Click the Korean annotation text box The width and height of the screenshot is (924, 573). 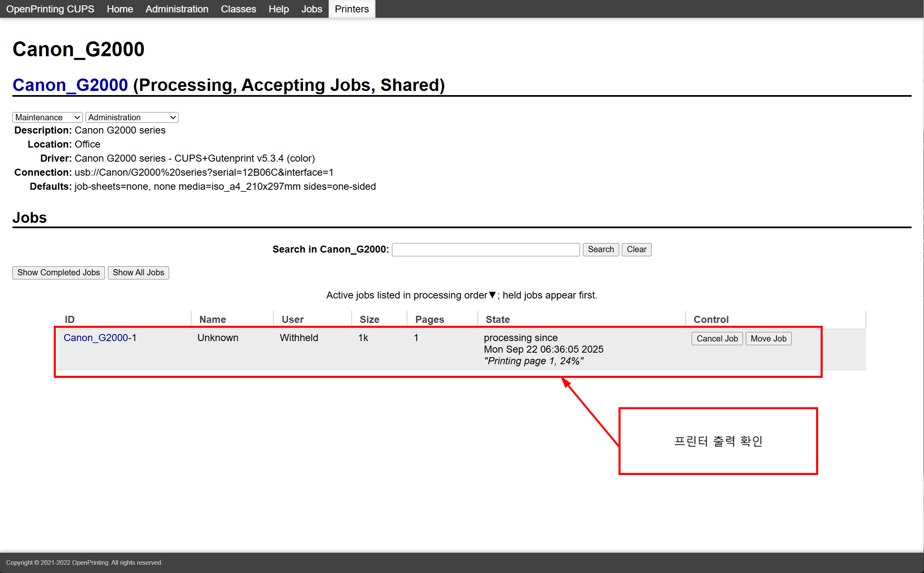tap(718, 441)
